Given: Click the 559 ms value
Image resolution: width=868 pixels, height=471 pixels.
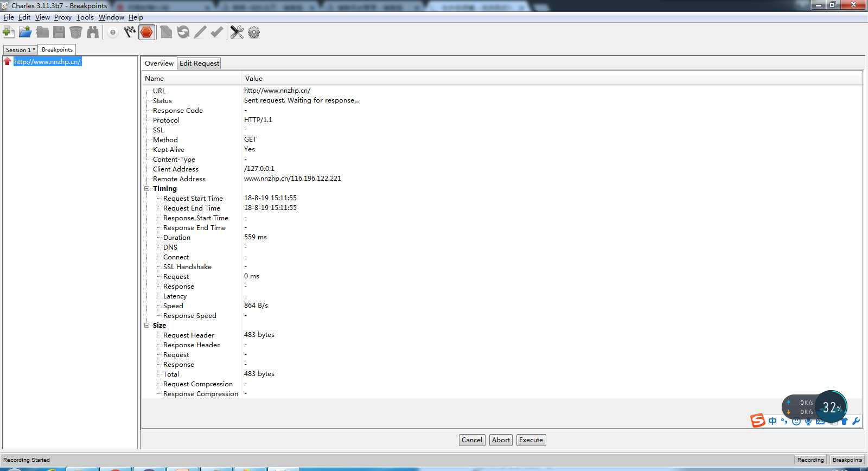Looking at the screenshot, I should click(256, 237).
